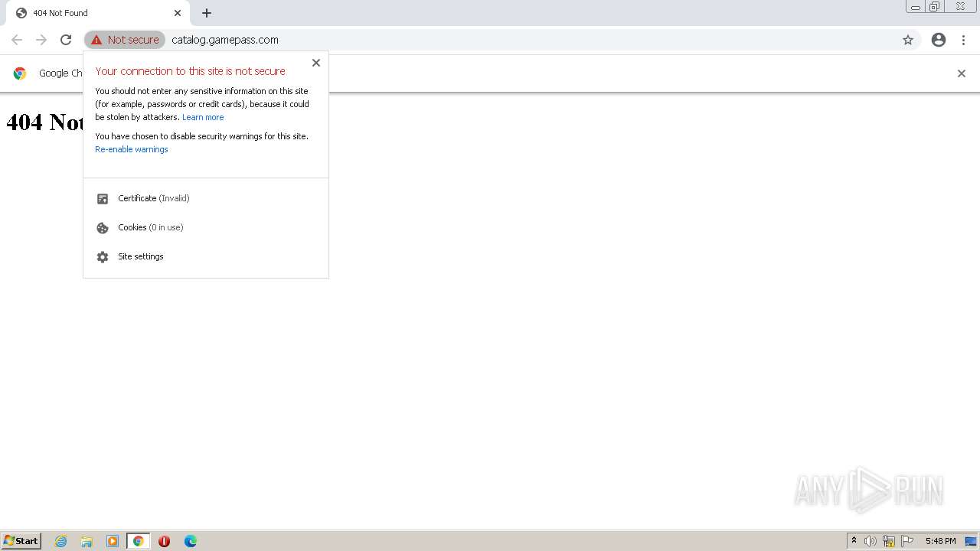Go forward using the forward arrow
This screenshot has width=980, height=551.
click(x=41, y=40)
